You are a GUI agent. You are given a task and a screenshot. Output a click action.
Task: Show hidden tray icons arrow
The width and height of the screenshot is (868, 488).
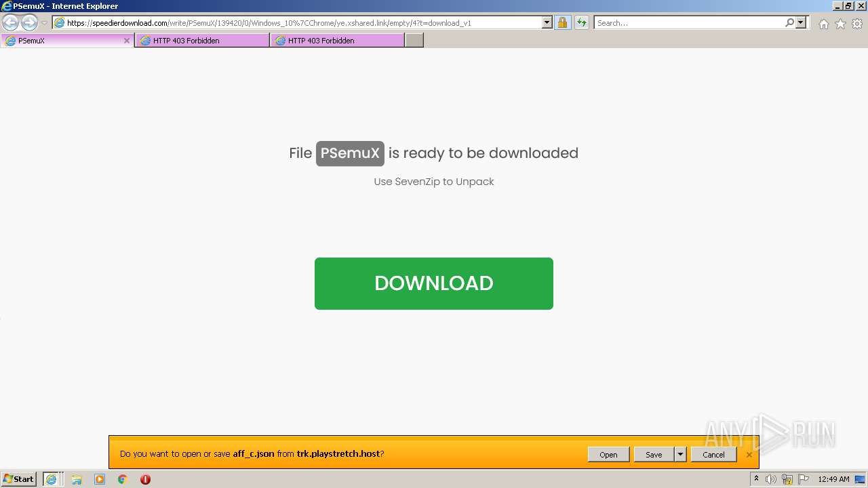(x=756, y=479)
